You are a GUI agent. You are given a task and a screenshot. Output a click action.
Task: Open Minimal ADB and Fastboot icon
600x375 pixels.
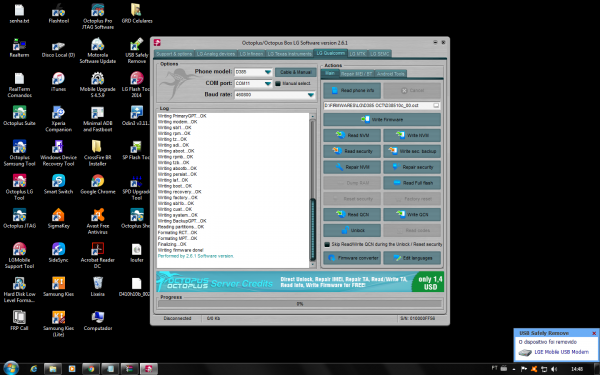(98, 119)
